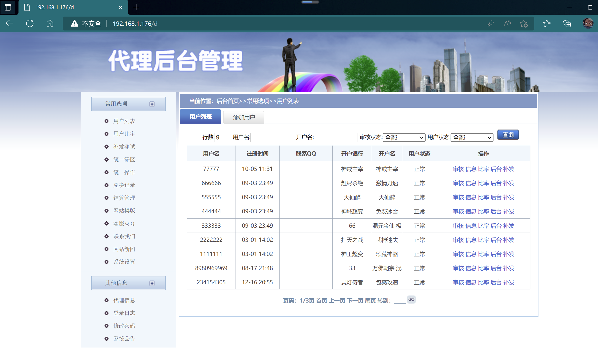Image resolution: width=598 pixels, height=364 pixels.
Task: Select the 用户列表 tab
Action: click(200, 117)
